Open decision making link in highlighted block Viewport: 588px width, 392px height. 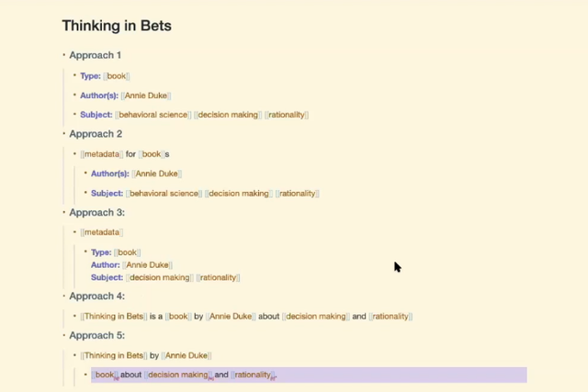177,375
